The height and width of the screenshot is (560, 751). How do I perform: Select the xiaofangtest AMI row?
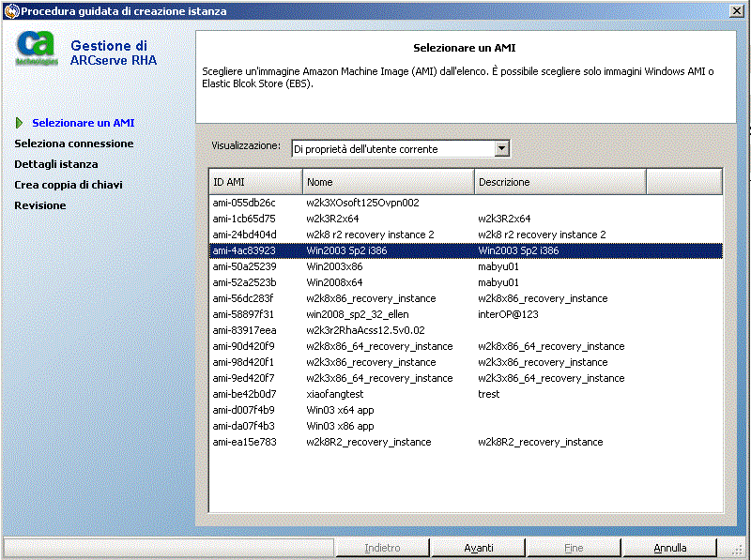[x=334, y=394]
